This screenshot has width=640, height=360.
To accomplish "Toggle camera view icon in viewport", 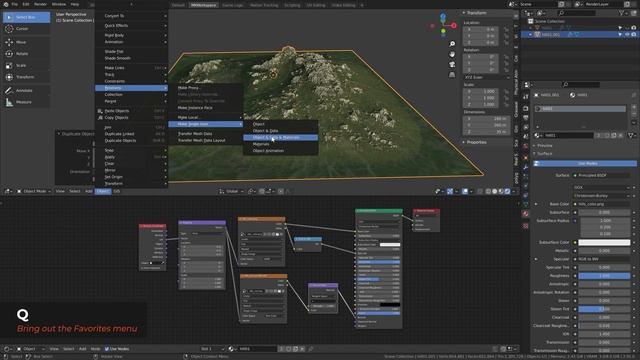I will (452, 64).
